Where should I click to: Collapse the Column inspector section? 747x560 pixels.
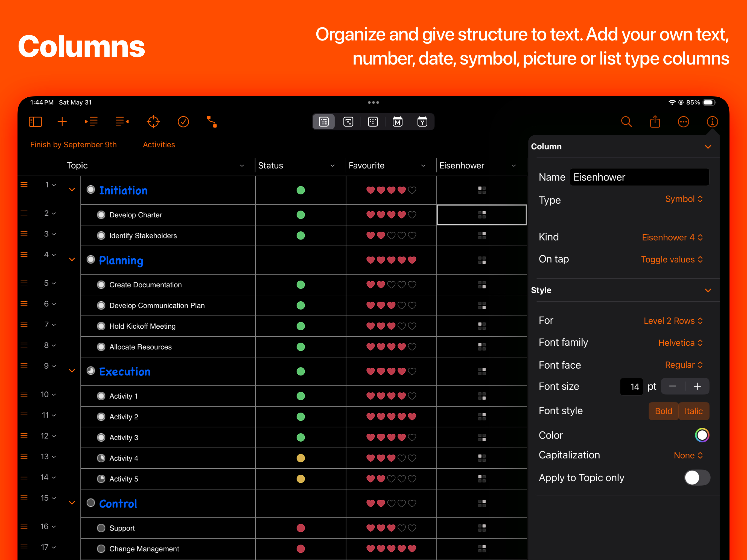click(708, 147)
